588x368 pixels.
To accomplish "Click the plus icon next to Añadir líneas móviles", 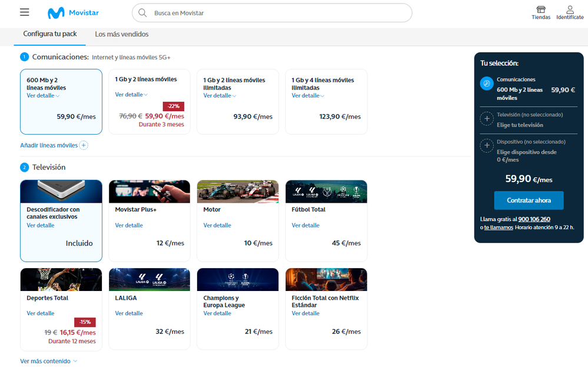I will click(x=84, y=145).
